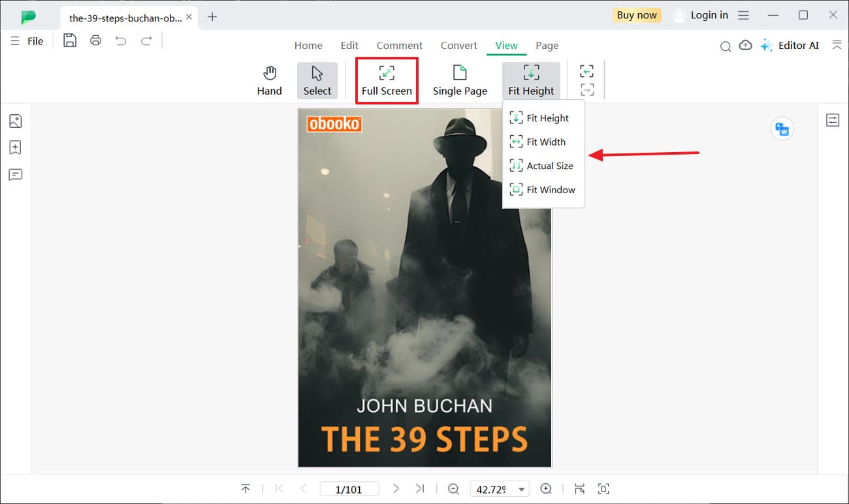Viewport: 849px width, 504px height.
Task: Go to previous view with green arrow icon
Action: pos(586,71)
